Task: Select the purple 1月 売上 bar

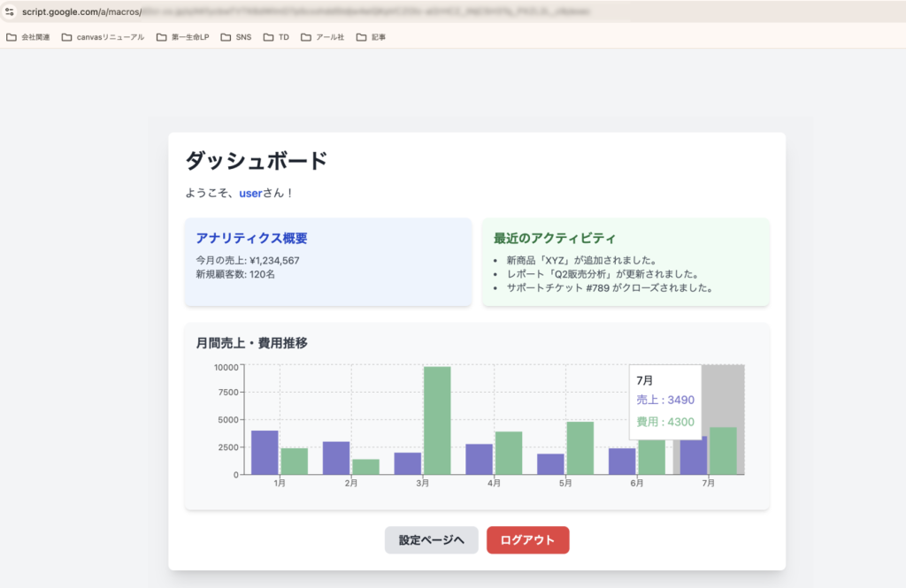Action: click(x=265, y=453)
